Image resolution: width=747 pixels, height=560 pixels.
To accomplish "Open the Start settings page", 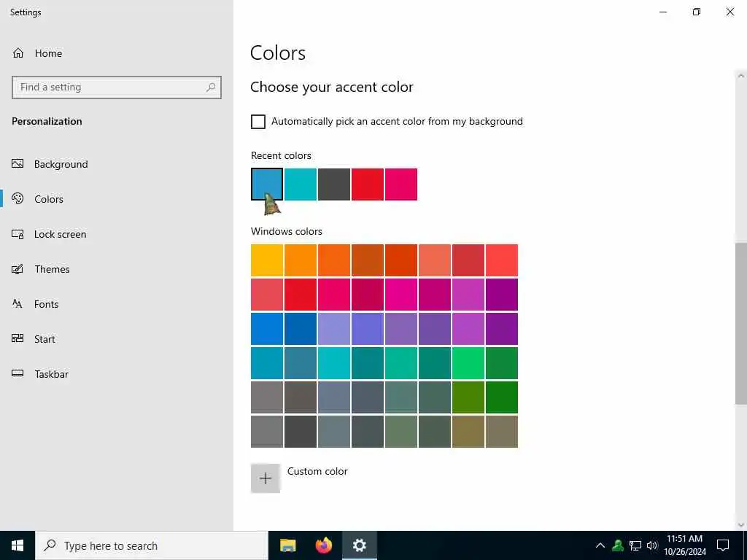I will point(44,339).
